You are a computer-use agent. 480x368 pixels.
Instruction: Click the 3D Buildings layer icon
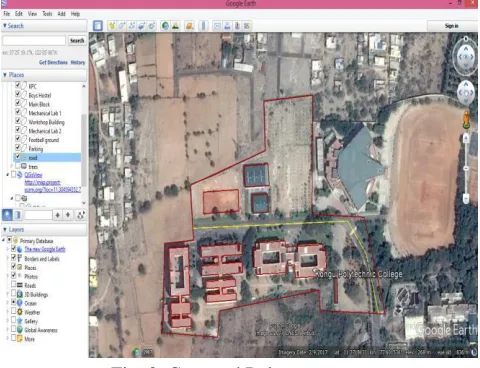pos(20,294)
